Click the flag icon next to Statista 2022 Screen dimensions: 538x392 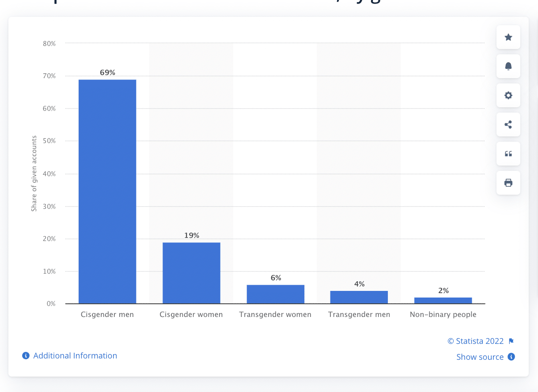point(511,341)
